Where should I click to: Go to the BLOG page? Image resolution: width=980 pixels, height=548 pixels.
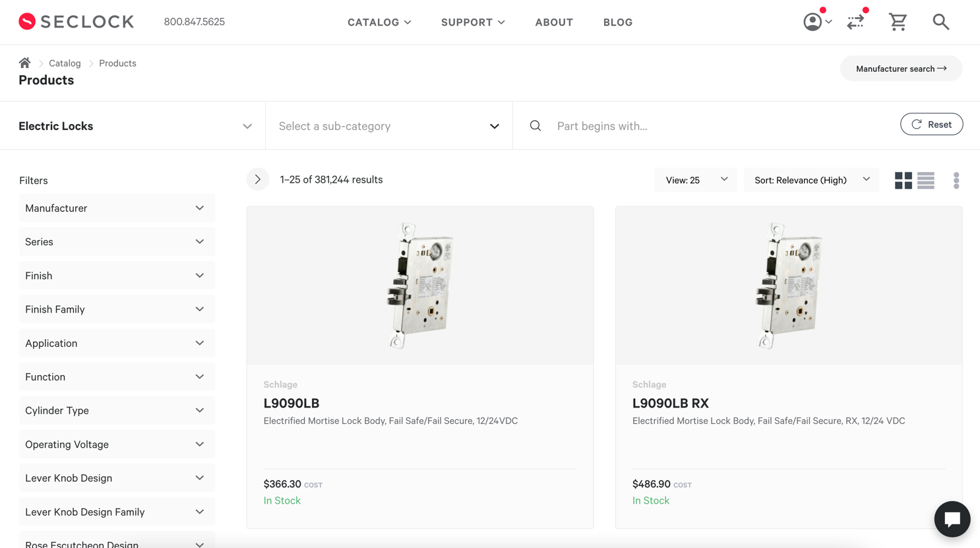pos(618,22)
